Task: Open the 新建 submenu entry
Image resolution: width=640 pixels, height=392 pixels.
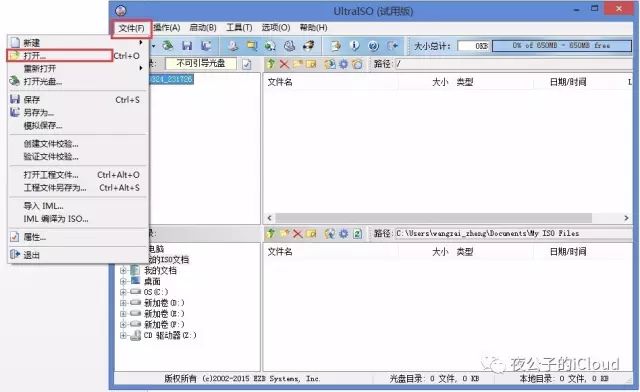Action: (x=77, y=42)
